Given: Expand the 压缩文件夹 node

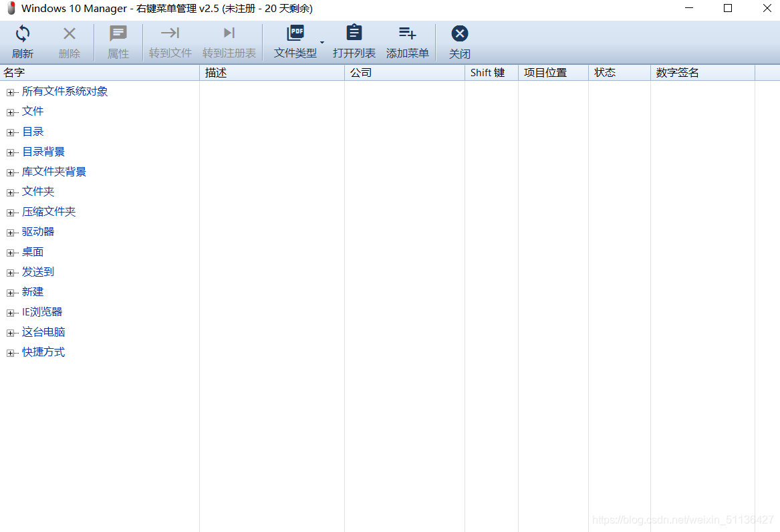Looking at the screenshot, I should (10, 213).
